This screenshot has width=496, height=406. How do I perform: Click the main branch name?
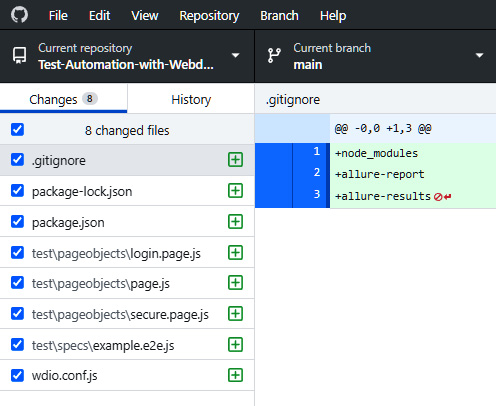tap(308, 65)
